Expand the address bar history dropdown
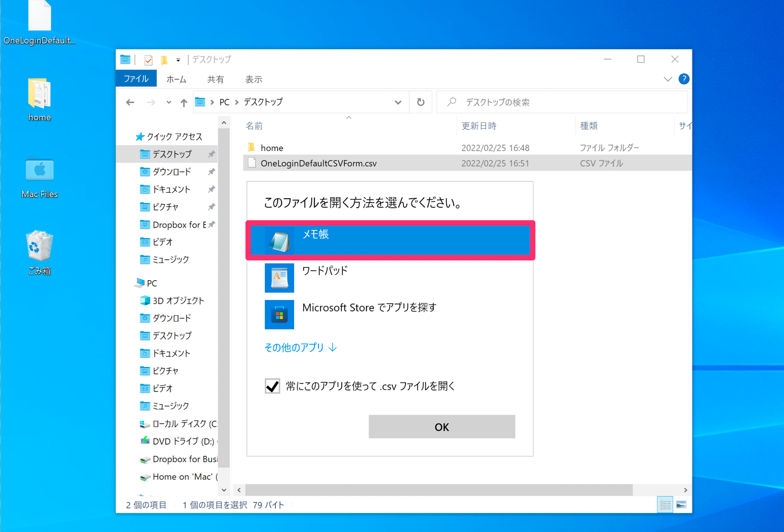784x532 pixels. (398, 102)
